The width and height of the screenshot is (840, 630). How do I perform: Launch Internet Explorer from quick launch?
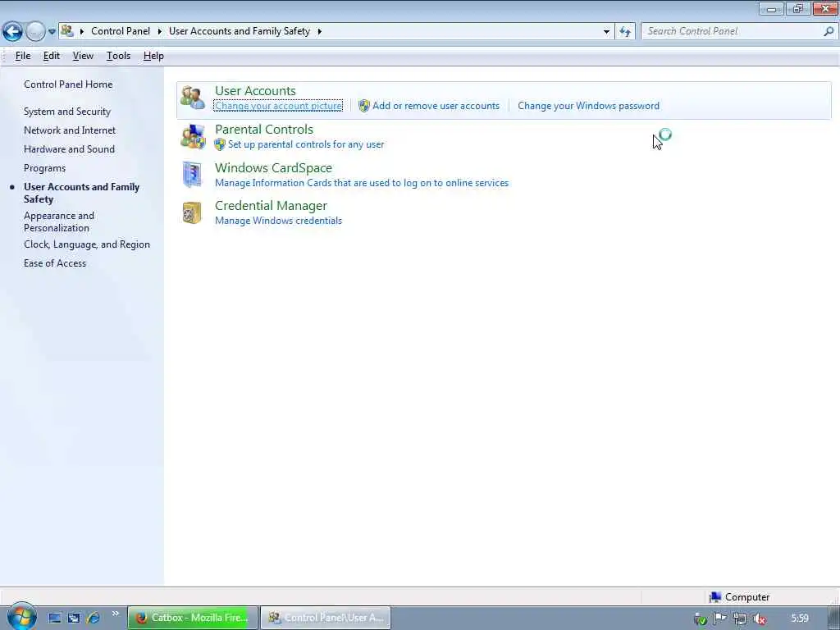tap(94, 618)
